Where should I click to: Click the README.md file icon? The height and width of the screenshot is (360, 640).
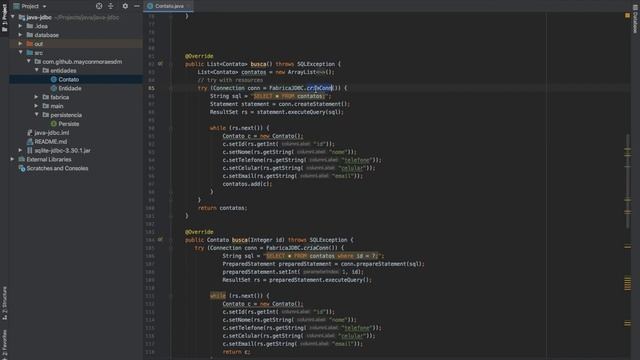(29, 142)
